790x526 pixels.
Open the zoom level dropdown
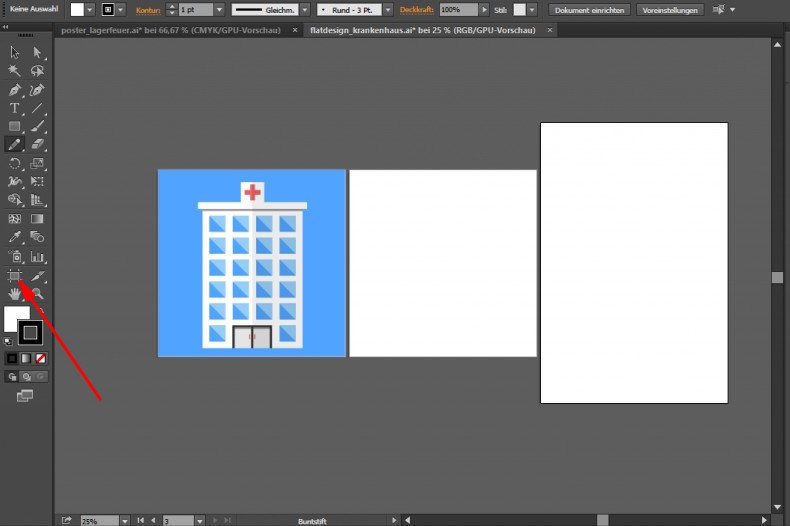pos(125,521)
